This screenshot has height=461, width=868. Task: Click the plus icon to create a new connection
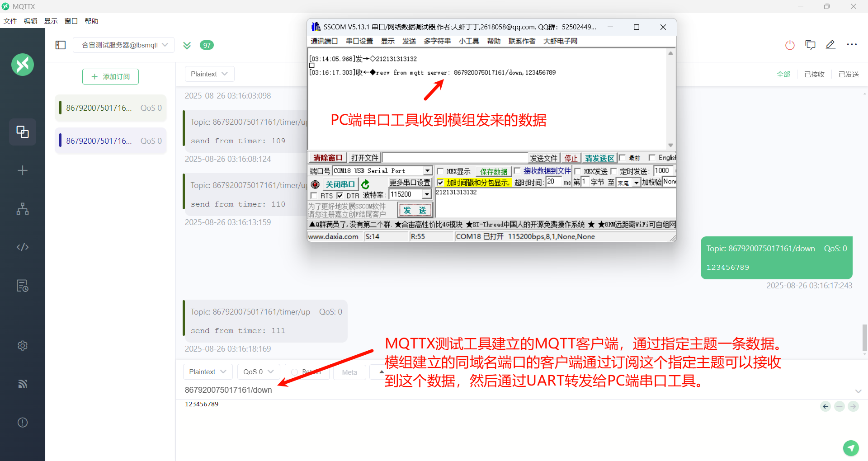[x=23, y=170]
